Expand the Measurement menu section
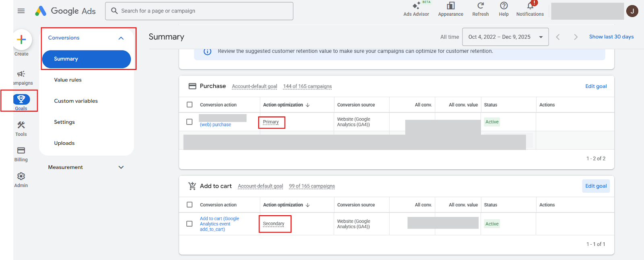Image resolution: width=644 pixels, height=260 pixels. (121, 167)
